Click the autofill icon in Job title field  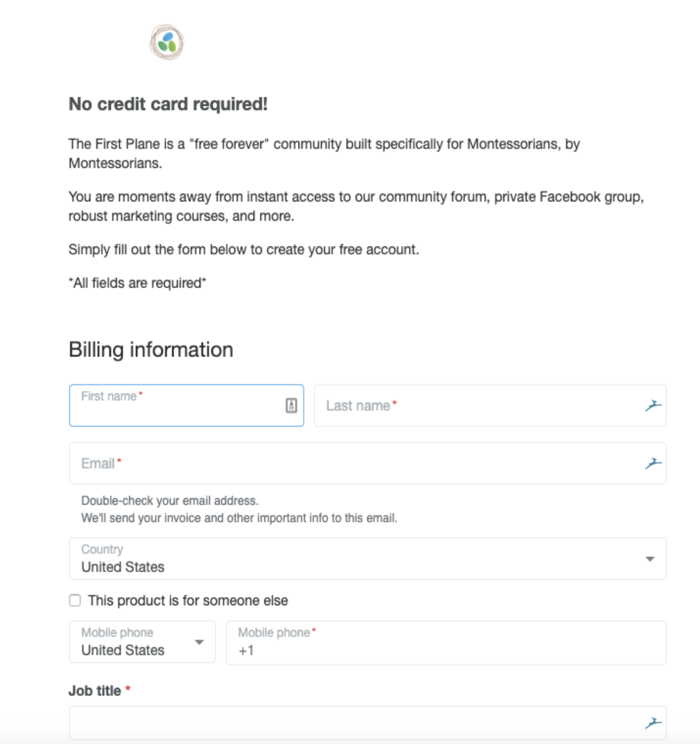coord(653,723)
